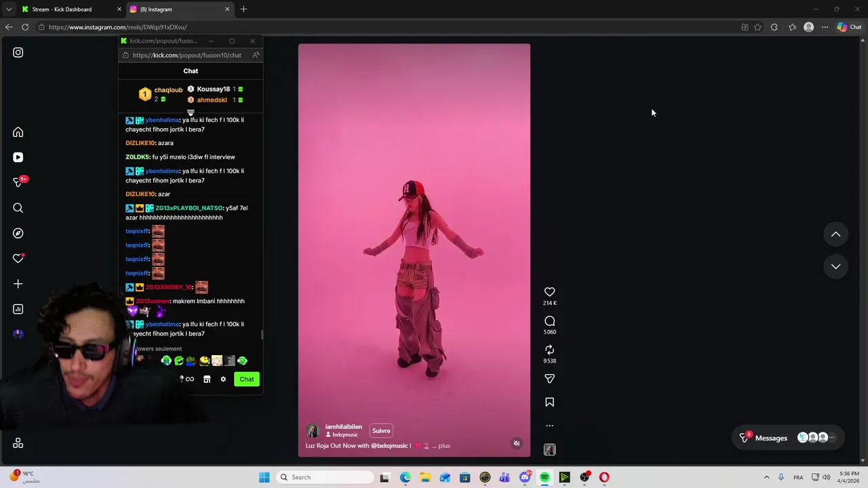This screenshot has height=488, width=868.
Task: Open ahmedski leaderboard entry
Action: pos(215,100)
